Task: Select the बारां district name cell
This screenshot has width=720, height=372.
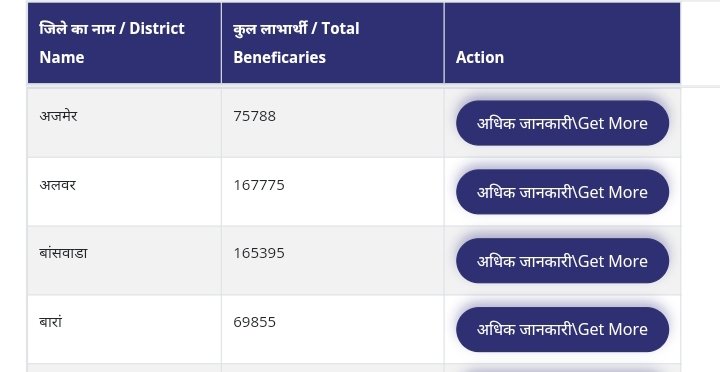Action: pos(124,329)
